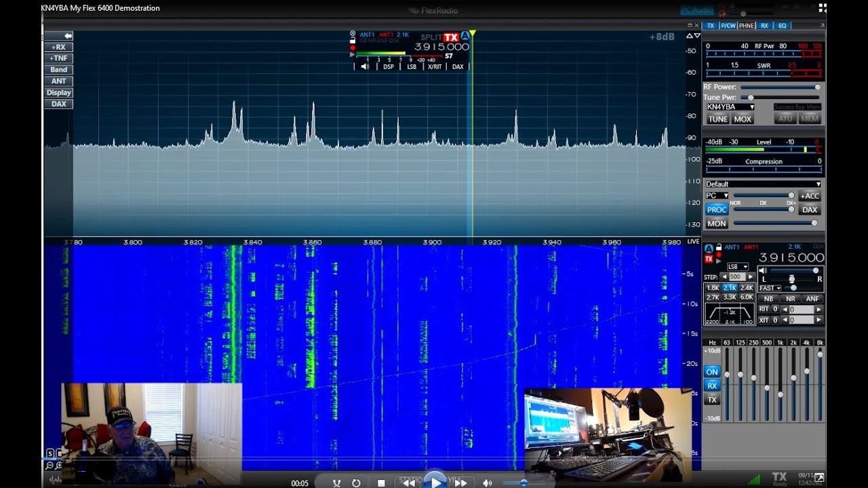Add a receiver with the +RX button
The image size is (868, 488).
pos(59,47)
